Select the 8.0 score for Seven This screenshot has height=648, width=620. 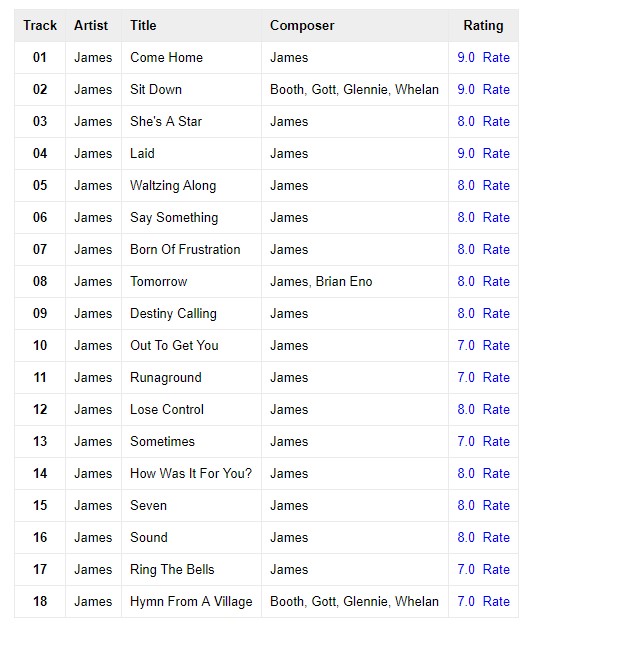[x=466, y=505]
